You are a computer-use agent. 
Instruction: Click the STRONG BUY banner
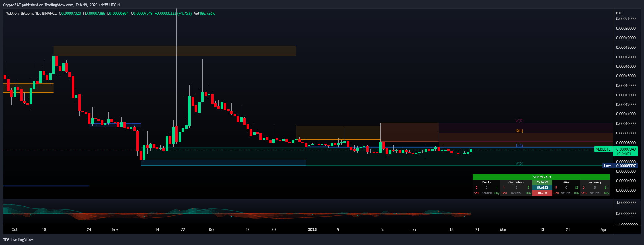click(x=541, y=177)
